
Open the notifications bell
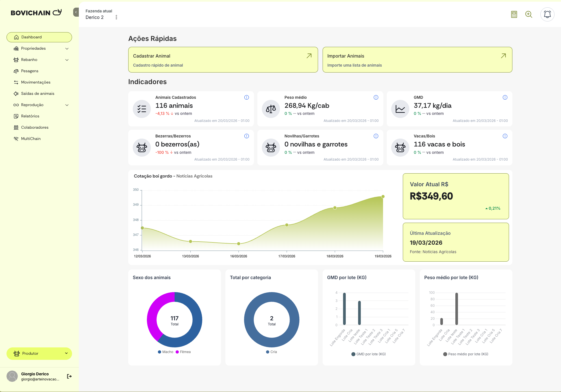[547, 14]
